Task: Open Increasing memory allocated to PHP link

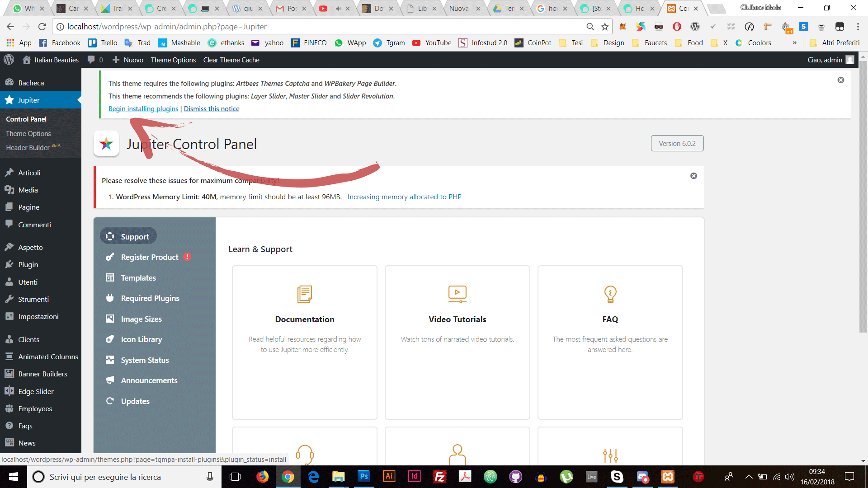Action: (405, 197)
